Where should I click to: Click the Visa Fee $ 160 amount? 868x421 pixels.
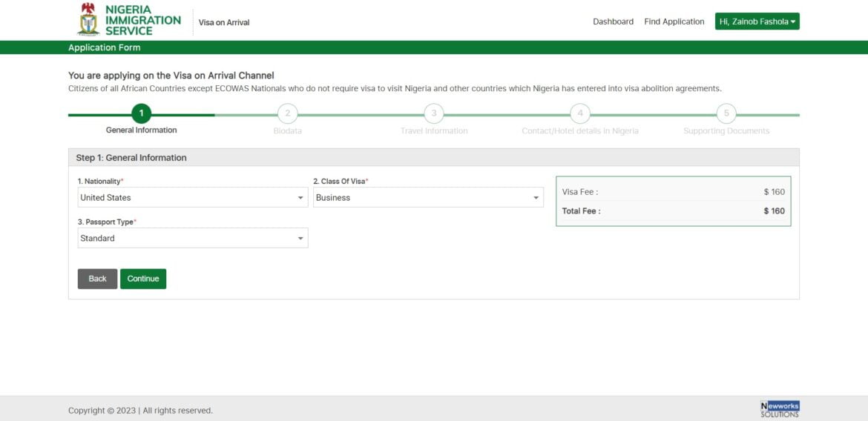click(x=775, y=192)
